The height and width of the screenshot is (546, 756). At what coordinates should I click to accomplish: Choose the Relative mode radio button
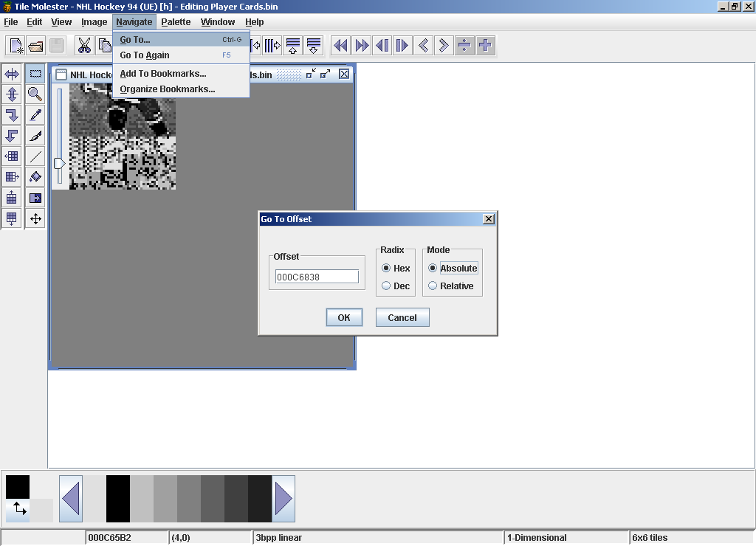[433, 286]
